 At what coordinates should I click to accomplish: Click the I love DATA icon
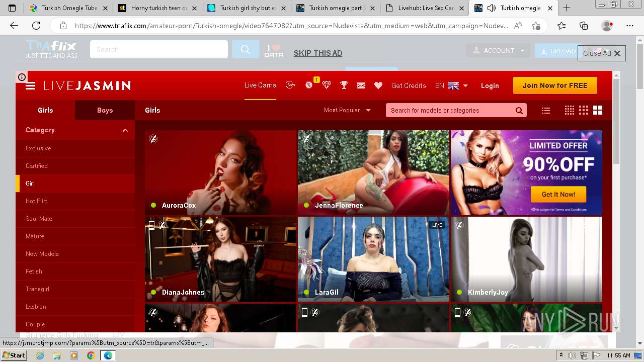274,50
